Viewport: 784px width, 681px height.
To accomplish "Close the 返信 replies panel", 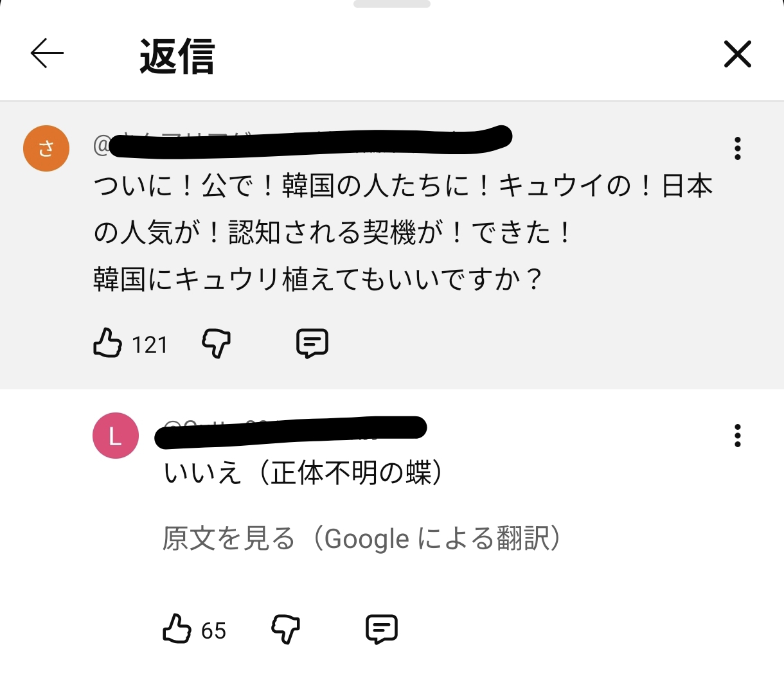I will [x=737, y=54].
